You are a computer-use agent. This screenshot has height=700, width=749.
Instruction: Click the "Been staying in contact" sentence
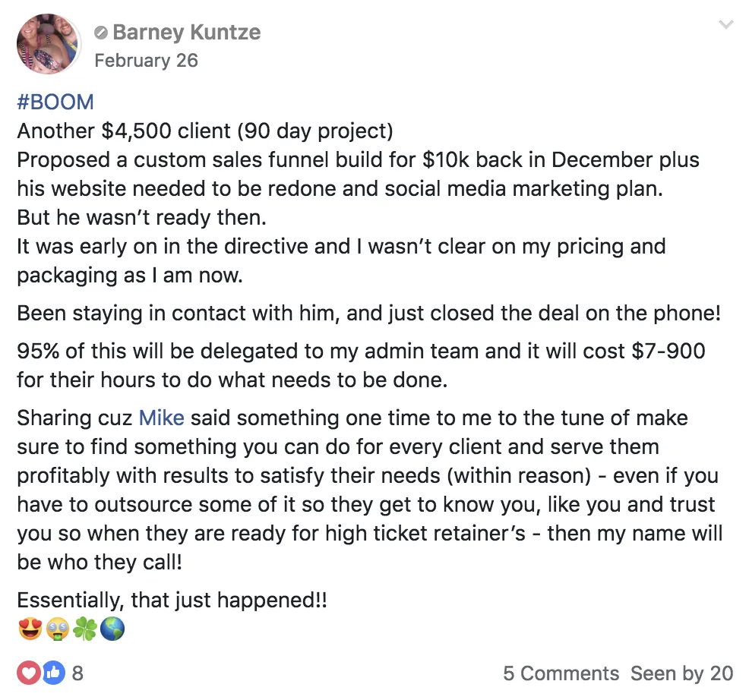click(x=368, y=313)
